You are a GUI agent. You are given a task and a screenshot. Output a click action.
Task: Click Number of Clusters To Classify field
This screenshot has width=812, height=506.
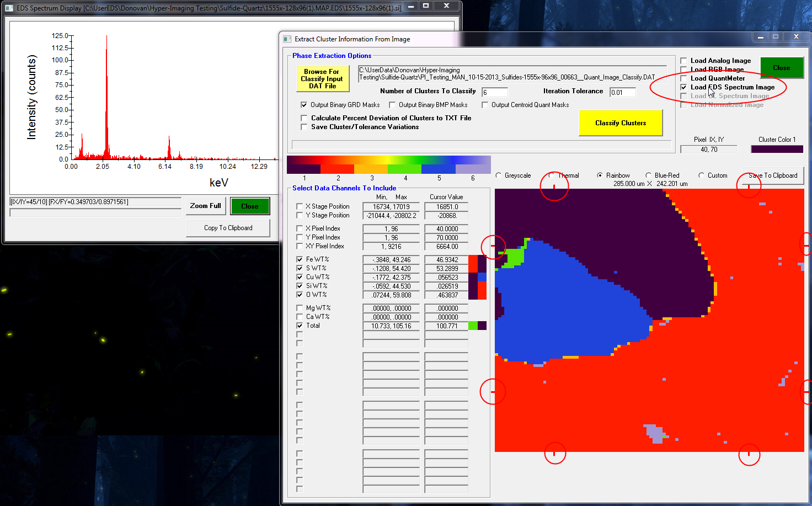(494, 92)
